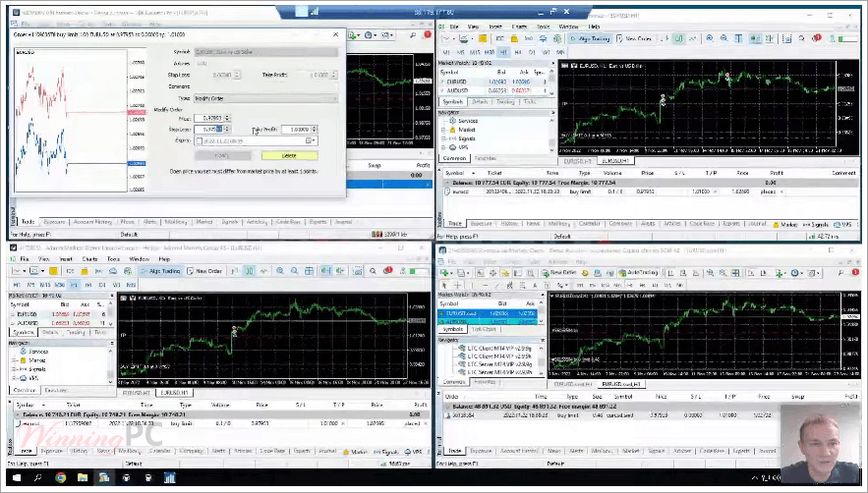This screenshot has height=493, width=868.
Task: Zoom in on bottom-right MT4 chart
Action: [x=711, y=273]
